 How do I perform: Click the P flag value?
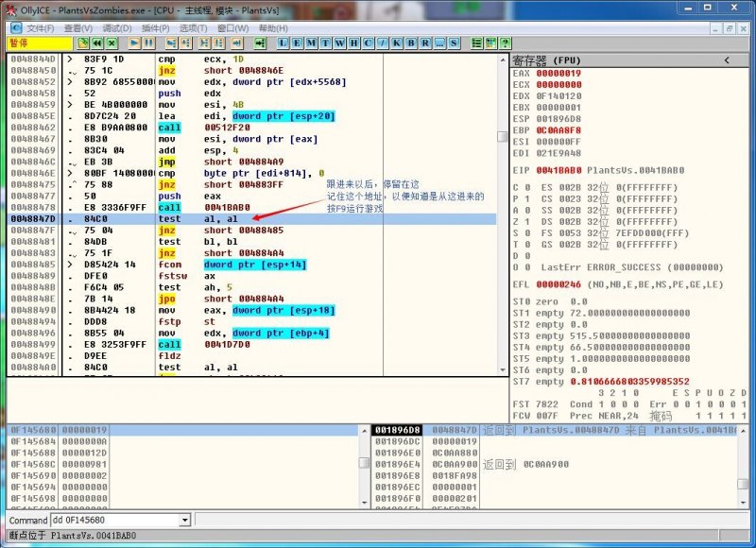click(527, 199)
